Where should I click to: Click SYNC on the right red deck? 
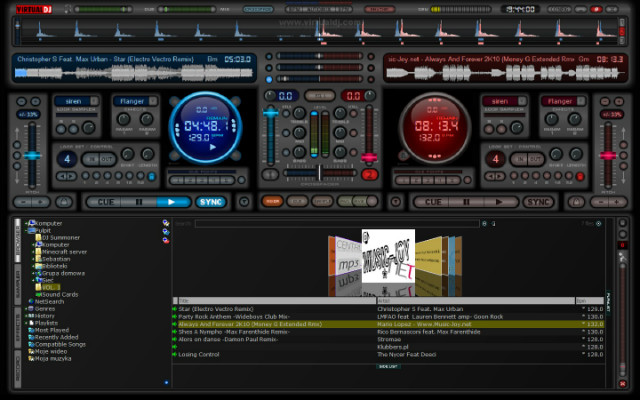coord(538,202)
